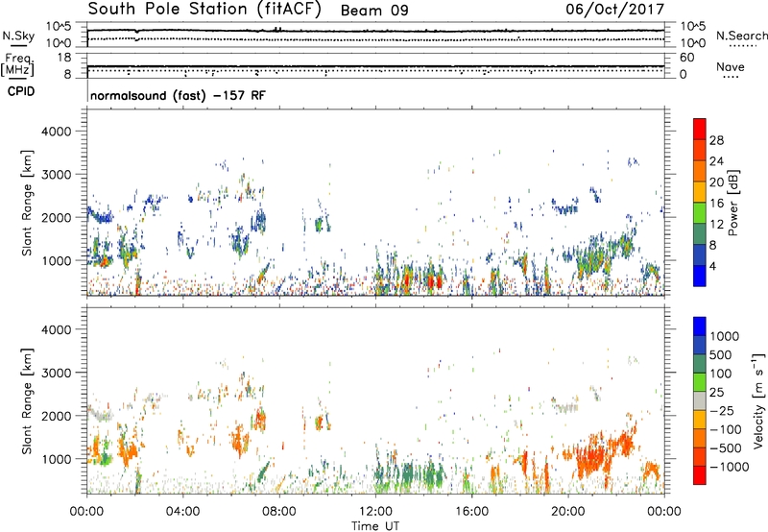This screenshot has height=532, width=768.
Task: Select the "N.Sky" legend label
Action: [18, 36]
